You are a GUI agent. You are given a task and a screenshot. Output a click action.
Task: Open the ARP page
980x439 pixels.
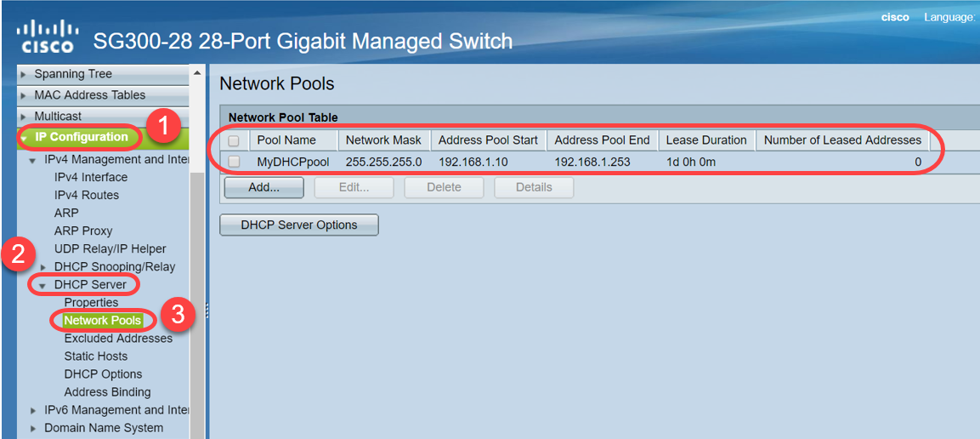point(66,213)
